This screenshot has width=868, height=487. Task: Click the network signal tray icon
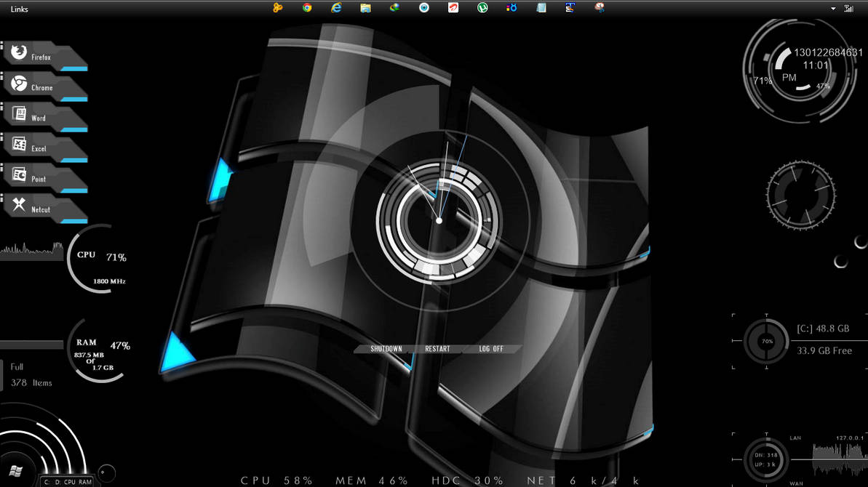(848, 8)
